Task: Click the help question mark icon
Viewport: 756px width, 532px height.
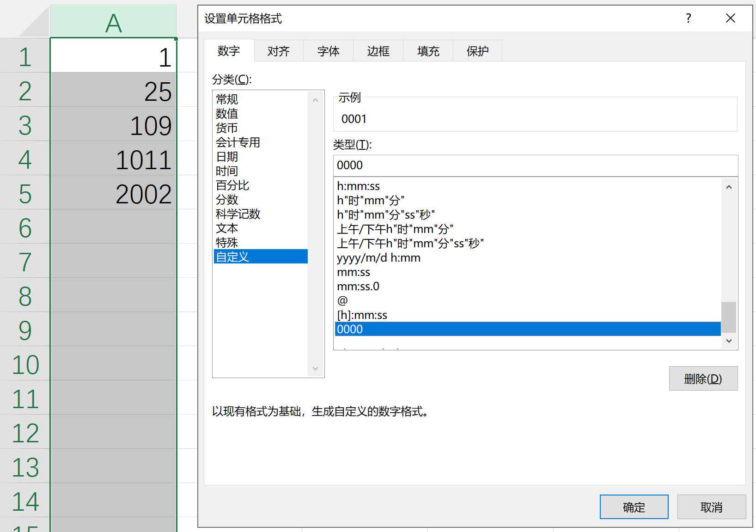Action: click(688, 18)
